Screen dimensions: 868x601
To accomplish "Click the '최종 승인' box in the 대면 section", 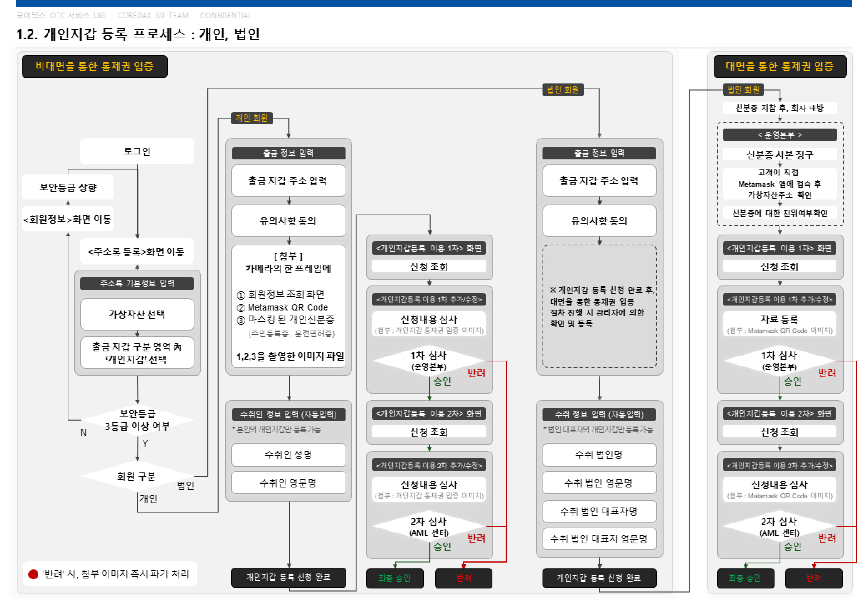I will (746, 578).
